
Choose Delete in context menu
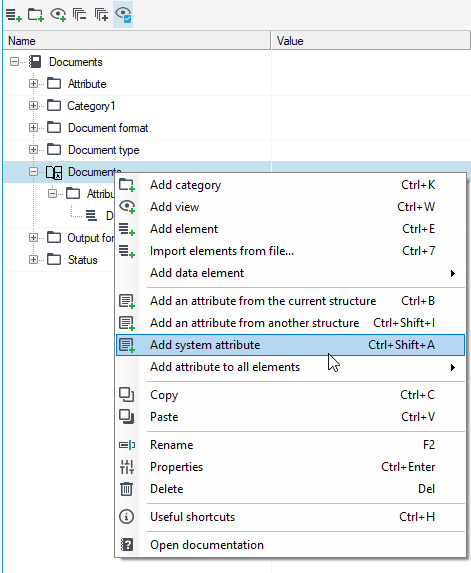pos(290,489)
